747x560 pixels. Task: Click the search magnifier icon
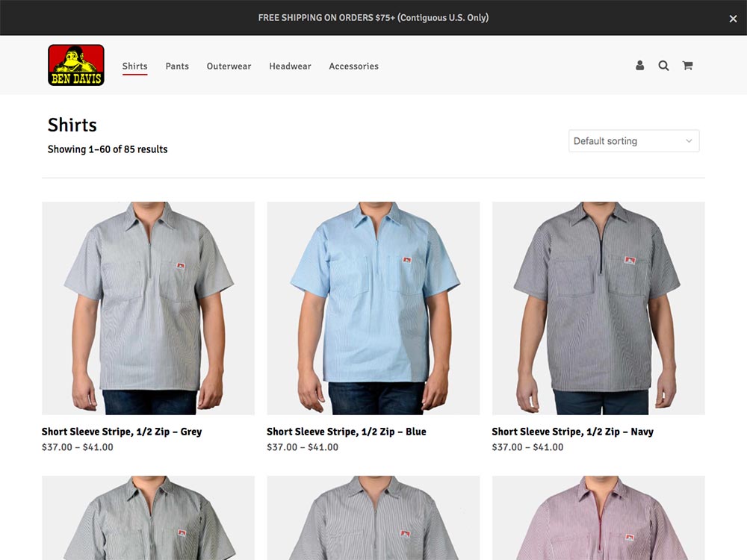pos(663,66)
